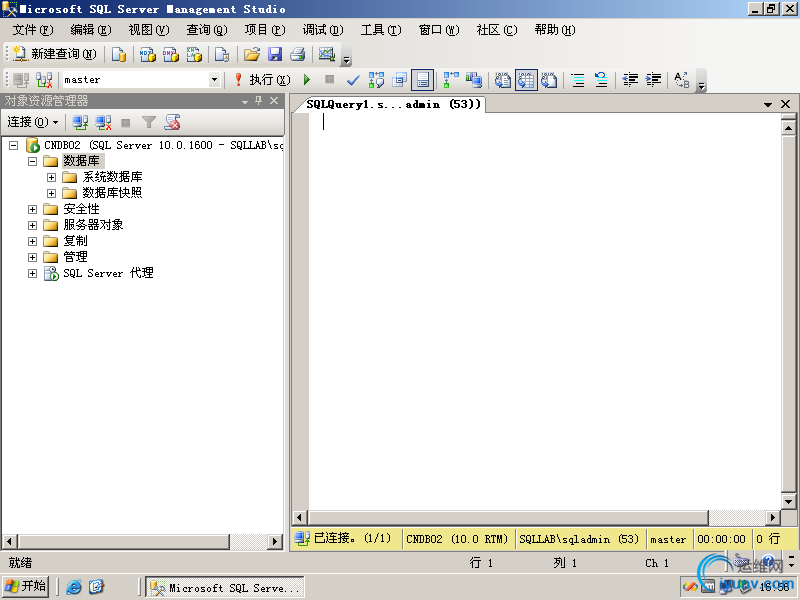
Task: Click the Change Connection icon in query toolbar
Action: pos(44,80)
